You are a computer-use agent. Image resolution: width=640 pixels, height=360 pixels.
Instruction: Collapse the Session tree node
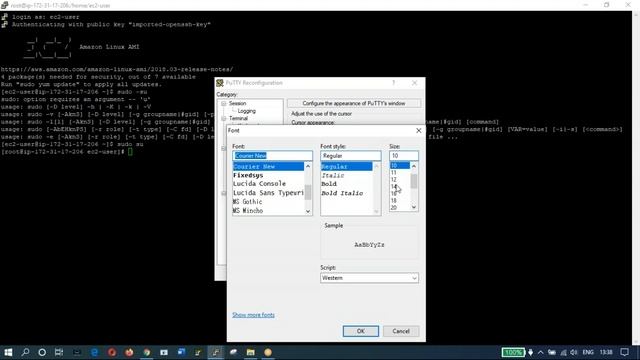tap(224, 104)
